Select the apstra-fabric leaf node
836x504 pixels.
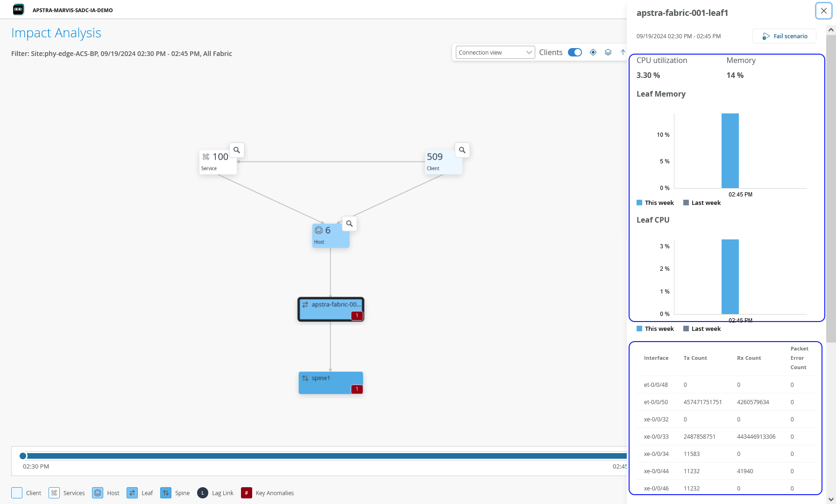tap(331, 309)
